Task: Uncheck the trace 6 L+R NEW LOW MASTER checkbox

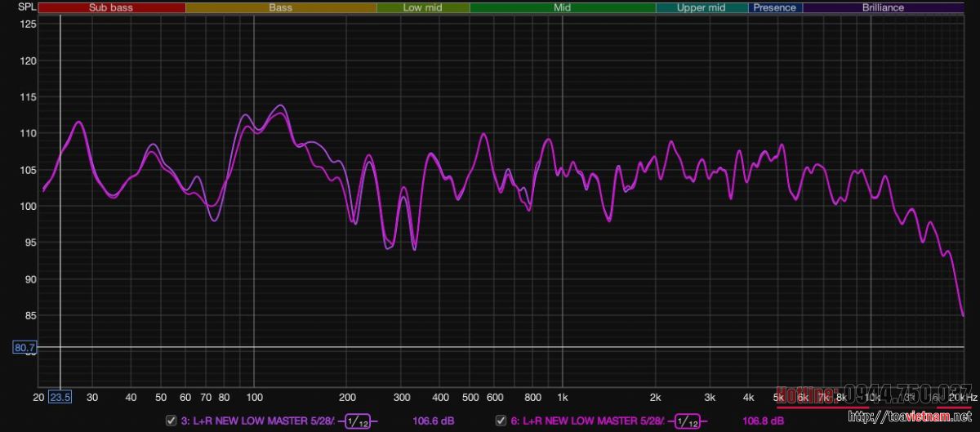Action: pos(501,421)
